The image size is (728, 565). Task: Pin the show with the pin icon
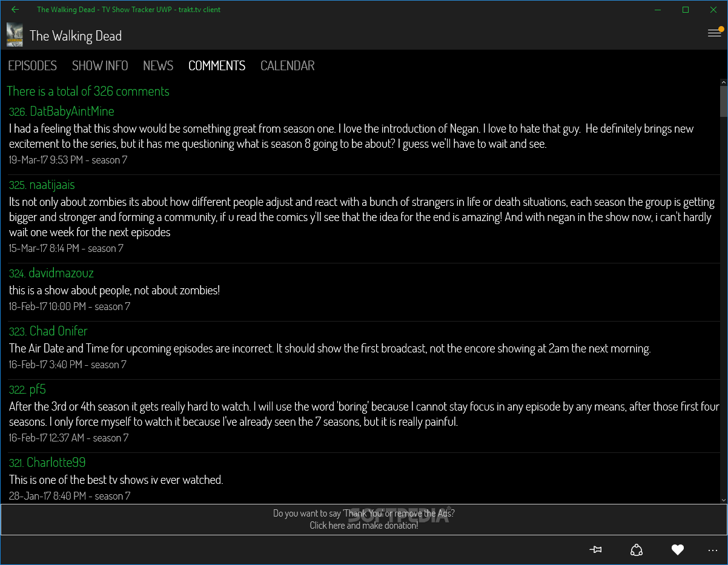coord(595,550)
